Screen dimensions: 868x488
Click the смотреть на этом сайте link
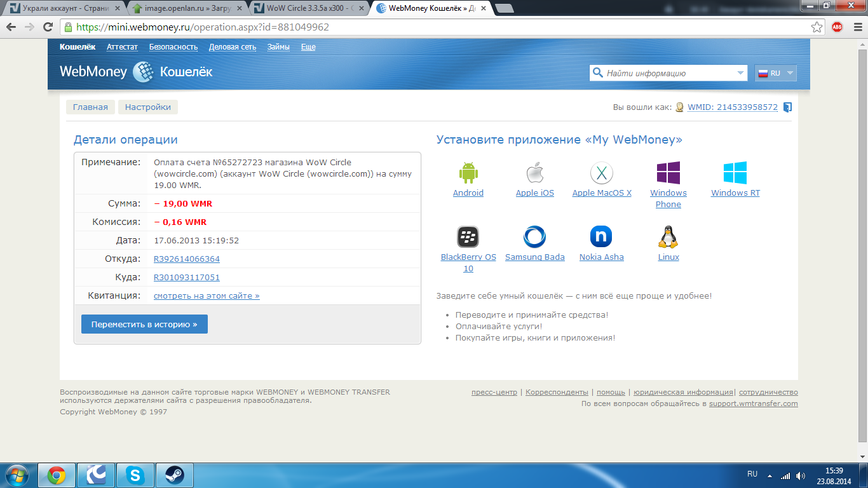point(207,296)
